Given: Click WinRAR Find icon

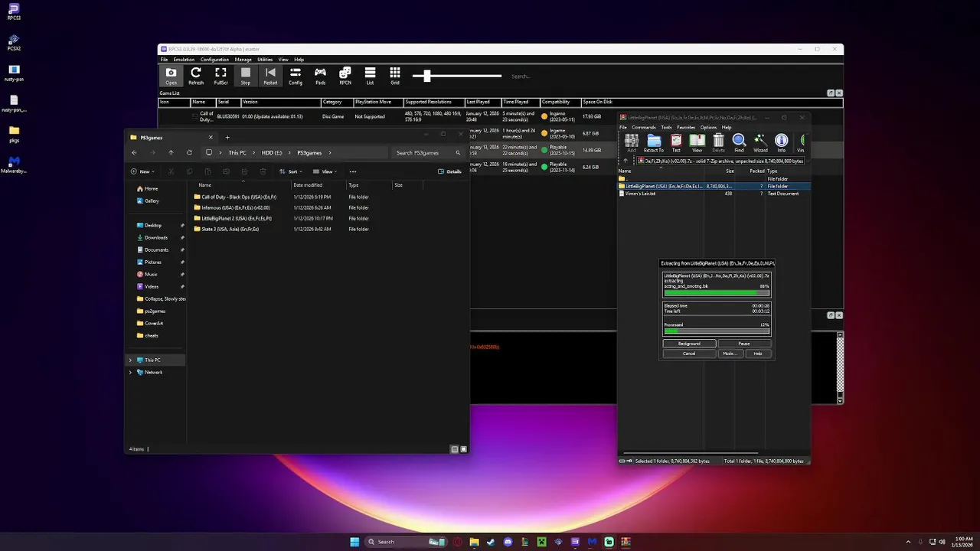Looking at the screenshot, I should [739, 143].
